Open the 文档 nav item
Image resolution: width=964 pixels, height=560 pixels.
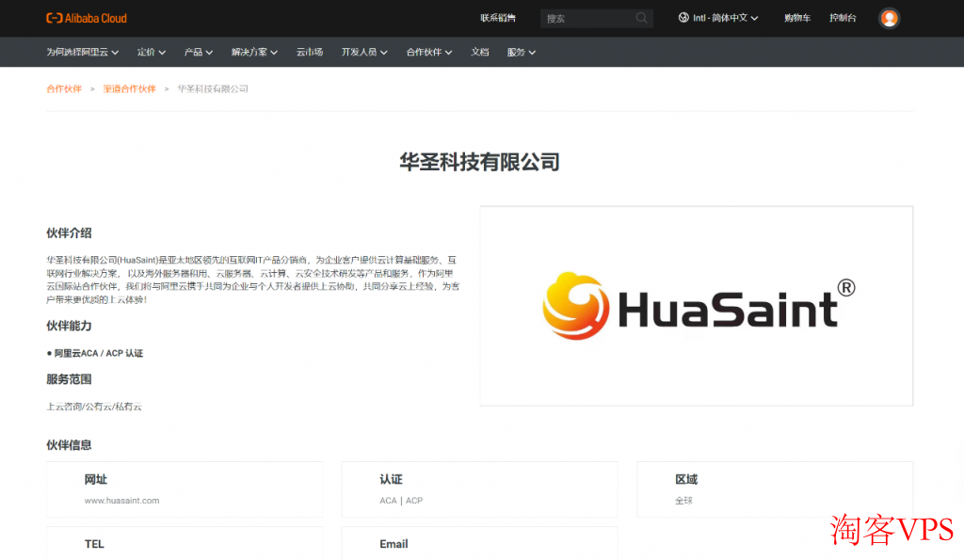pos(479,53)
